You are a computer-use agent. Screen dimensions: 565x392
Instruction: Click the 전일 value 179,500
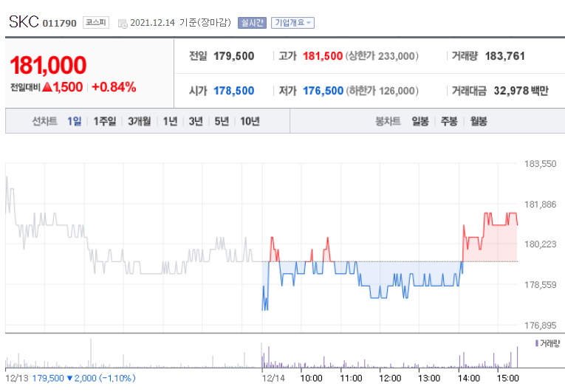(234, 56)
